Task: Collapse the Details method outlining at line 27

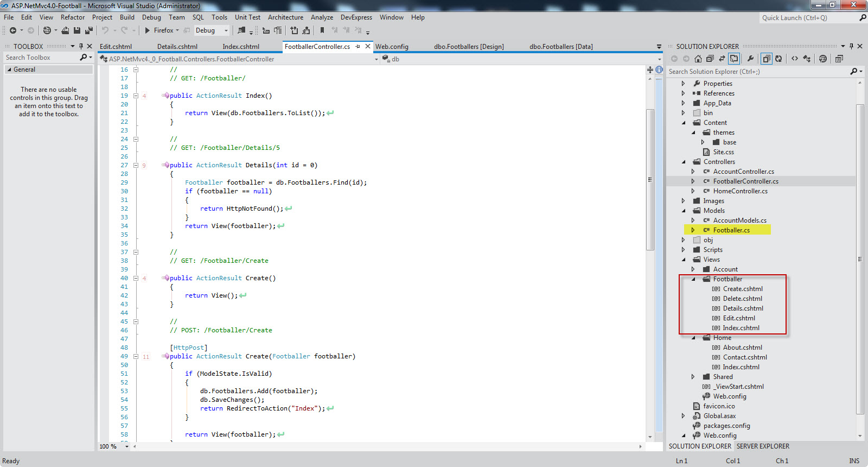Action: click(136, 165)
